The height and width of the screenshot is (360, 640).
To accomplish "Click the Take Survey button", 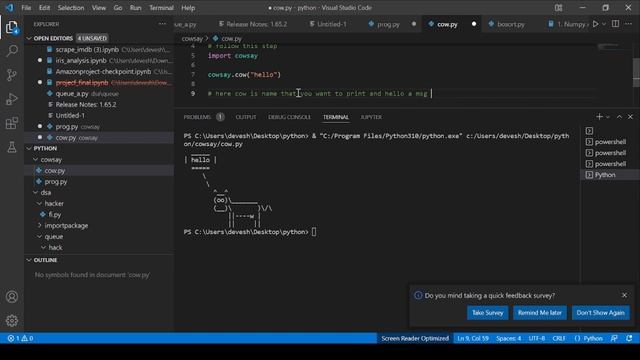I will 487,313.
